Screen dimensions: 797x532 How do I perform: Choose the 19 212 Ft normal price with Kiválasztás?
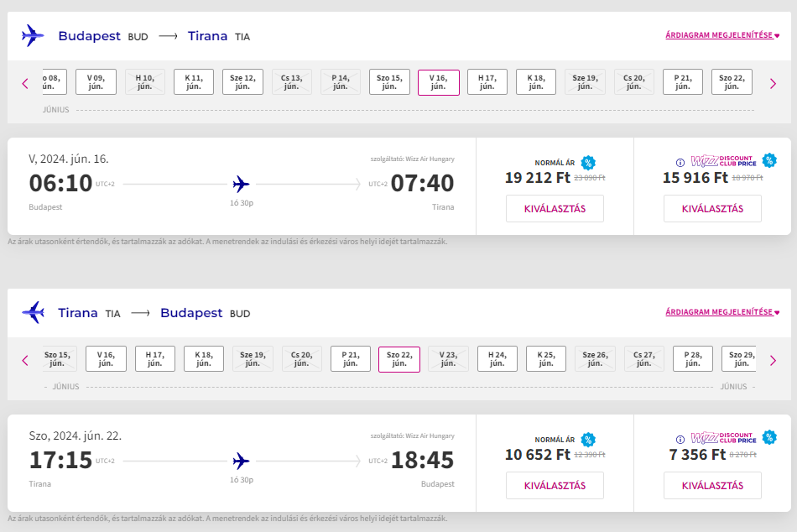click(555, 209)
